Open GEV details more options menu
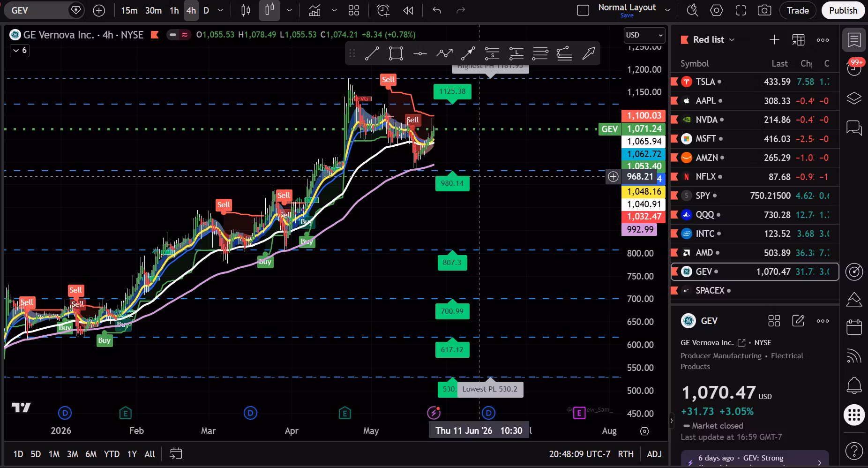Viewport: 868px width, 468px height. tap(823, 321)
